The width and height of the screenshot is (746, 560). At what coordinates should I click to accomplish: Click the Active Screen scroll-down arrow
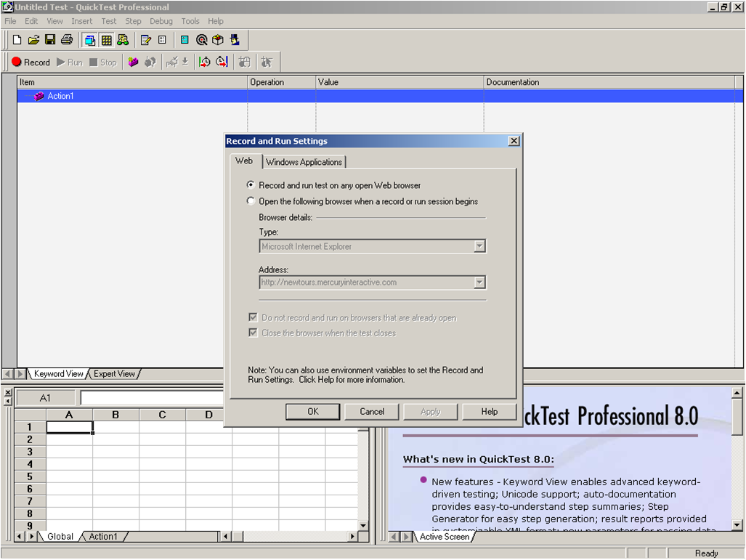click(x=737, y=525)
